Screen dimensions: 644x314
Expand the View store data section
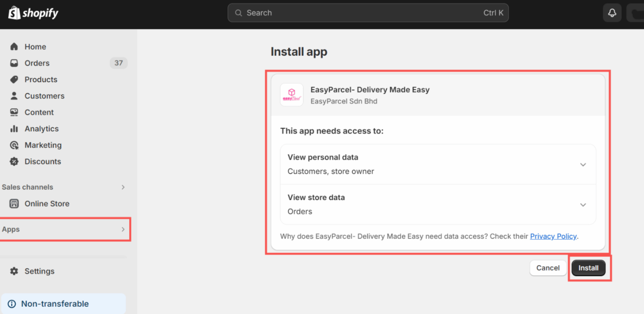[x=583, y=205]
